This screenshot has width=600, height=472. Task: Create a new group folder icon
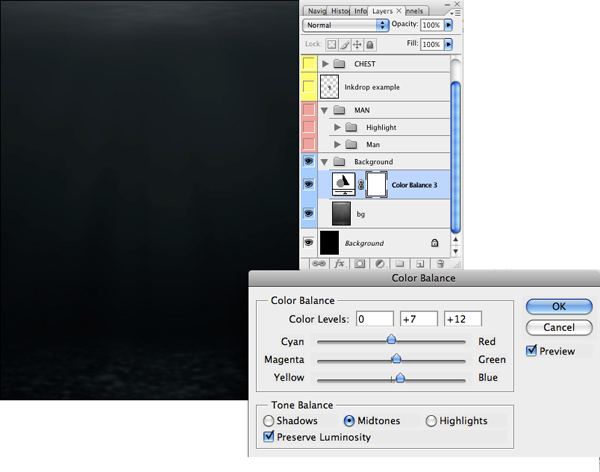tap(400, 264)
